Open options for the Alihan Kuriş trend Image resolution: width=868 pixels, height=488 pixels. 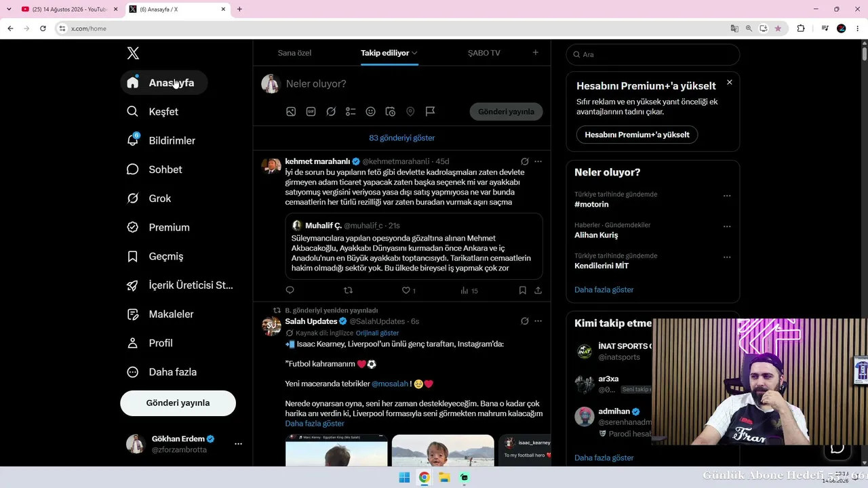click(727, 226)
